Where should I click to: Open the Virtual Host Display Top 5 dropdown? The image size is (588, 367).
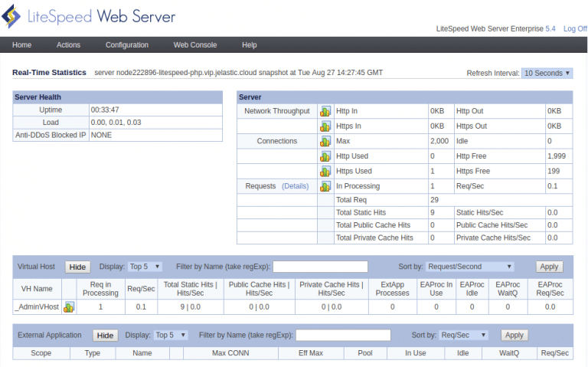[145, 267]
